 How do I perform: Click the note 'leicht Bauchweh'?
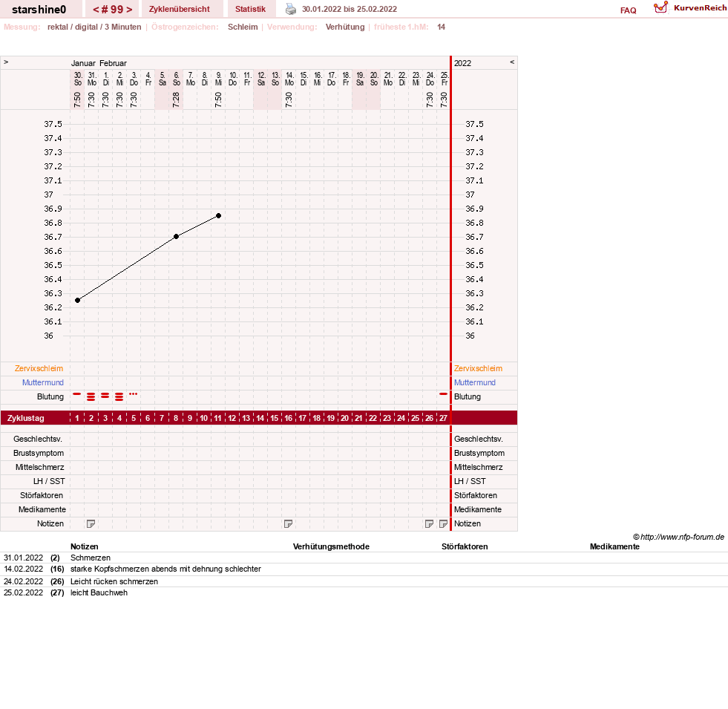(99, 593)
